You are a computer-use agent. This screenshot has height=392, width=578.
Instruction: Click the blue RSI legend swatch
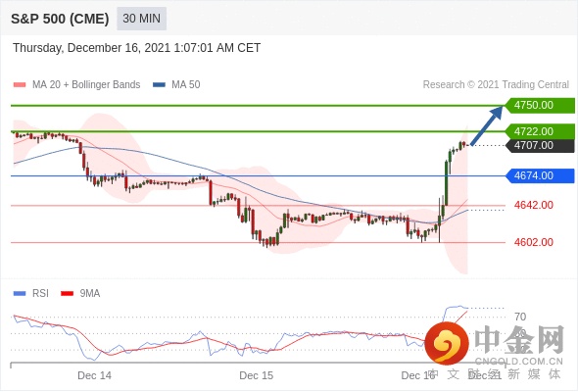click(20, 294)
